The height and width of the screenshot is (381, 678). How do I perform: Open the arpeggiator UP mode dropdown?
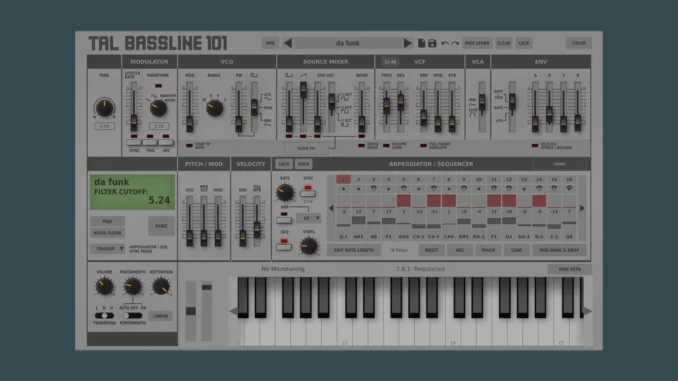(308, 218)
